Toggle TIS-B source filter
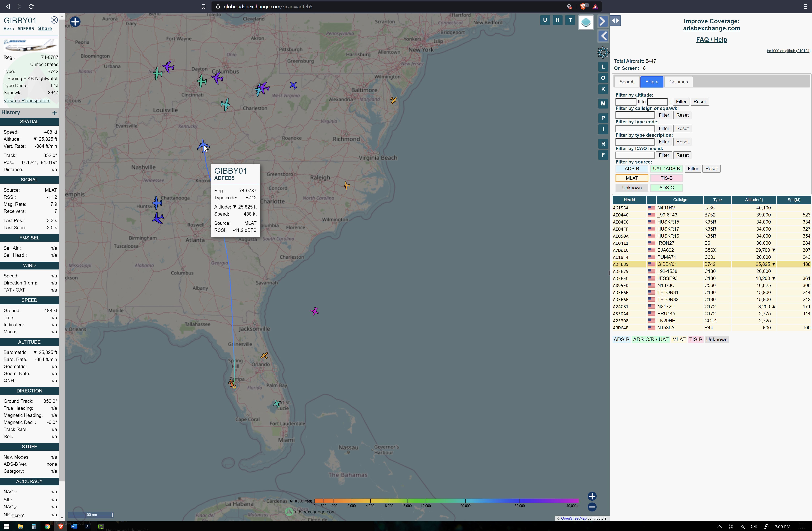 [x=666, y=178]
